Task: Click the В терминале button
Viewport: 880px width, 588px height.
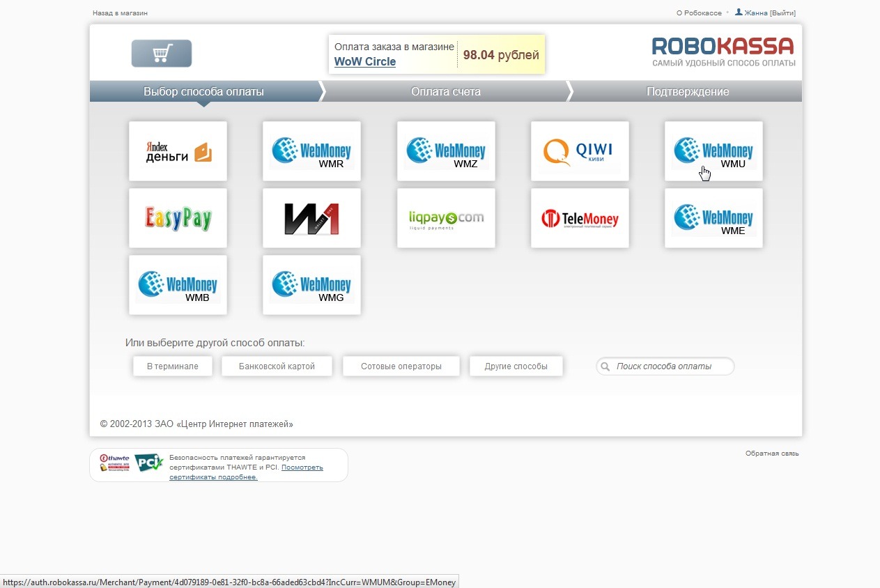Action: [173, 366]
